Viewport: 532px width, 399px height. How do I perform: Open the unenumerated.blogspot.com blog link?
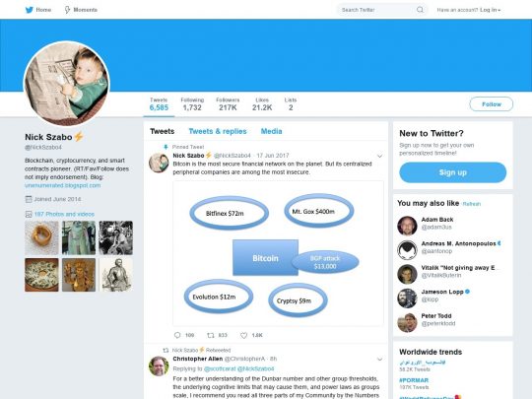(62, 185)
